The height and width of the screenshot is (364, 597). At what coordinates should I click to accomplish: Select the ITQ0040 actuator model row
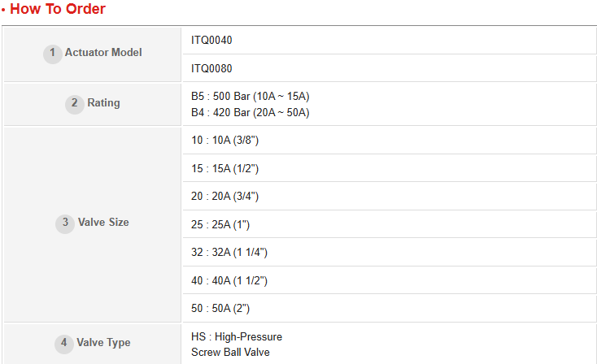click(x=211, y=40)
